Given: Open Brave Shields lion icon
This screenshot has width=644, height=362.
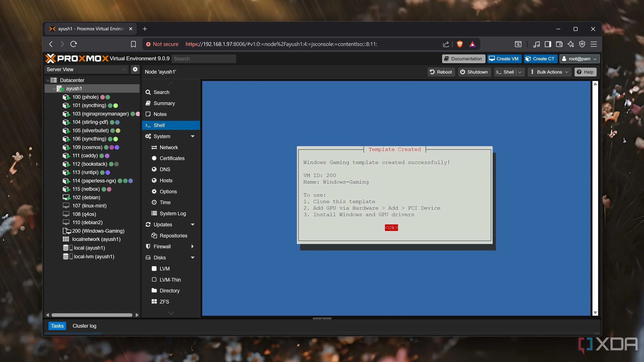Looking at the screenshot, I should coord(460,44).
